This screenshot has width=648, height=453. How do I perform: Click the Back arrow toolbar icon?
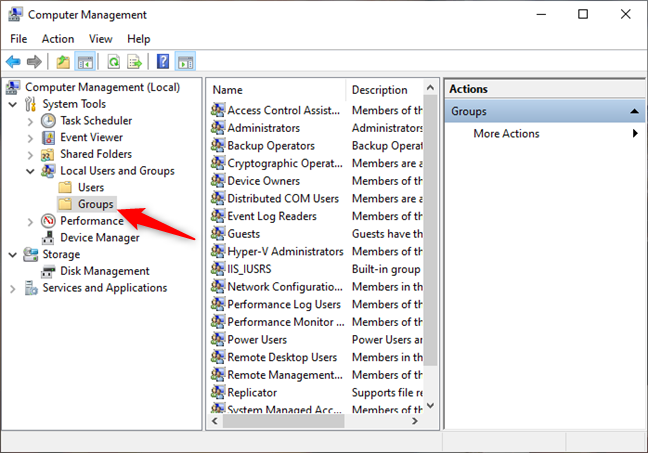tap(13, 62)
